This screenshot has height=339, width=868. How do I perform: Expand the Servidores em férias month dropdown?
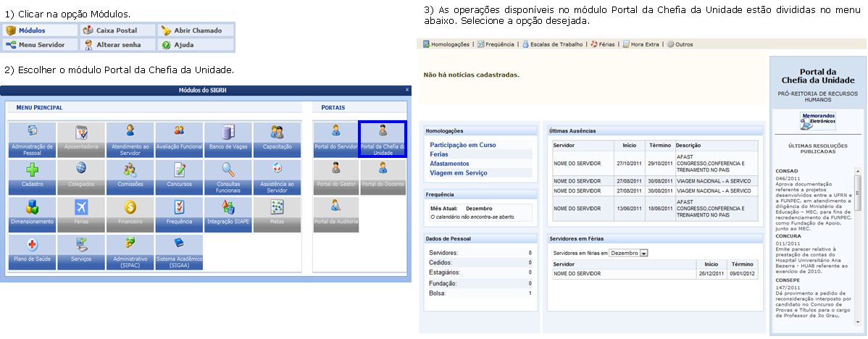click(643, 254)
